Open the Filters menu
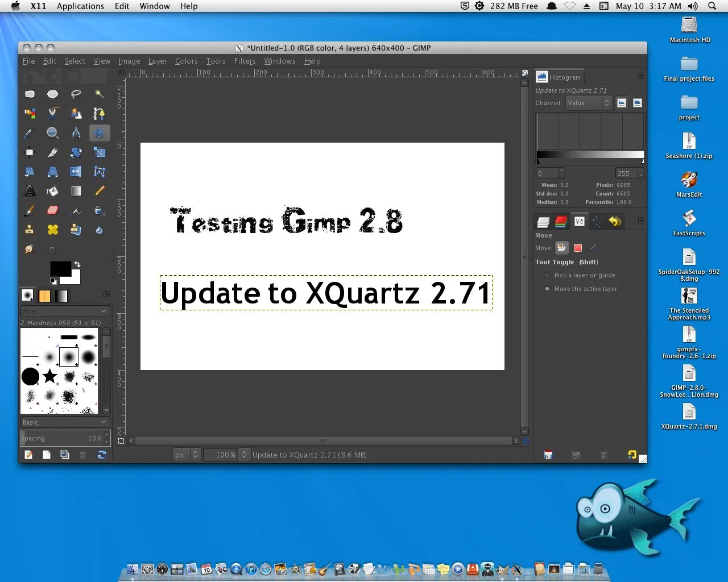This screenshot has height=582, width=728. (x=245, y=61)
